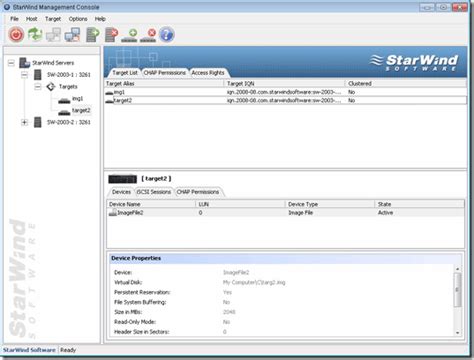Click the greyed-out computers toolbar icon
474x360 pixels.
[53, 34]
